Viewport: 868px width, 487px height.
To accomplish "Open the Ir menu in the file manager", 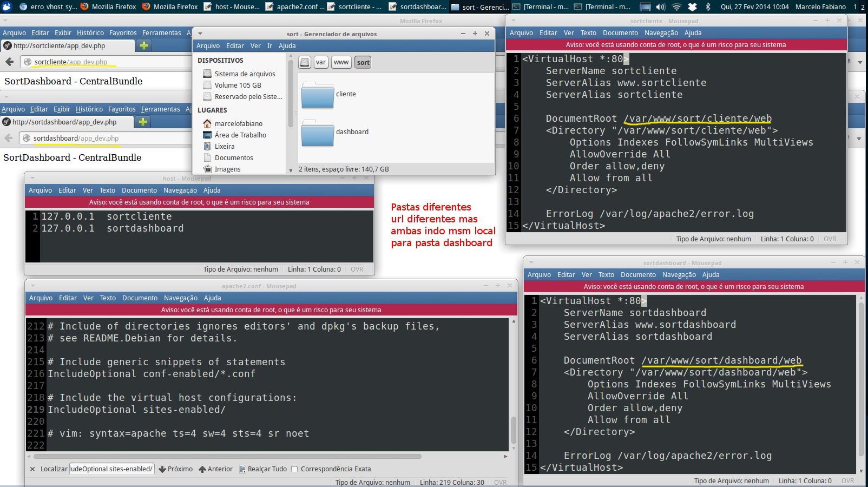I will click(x=269, y=45).
